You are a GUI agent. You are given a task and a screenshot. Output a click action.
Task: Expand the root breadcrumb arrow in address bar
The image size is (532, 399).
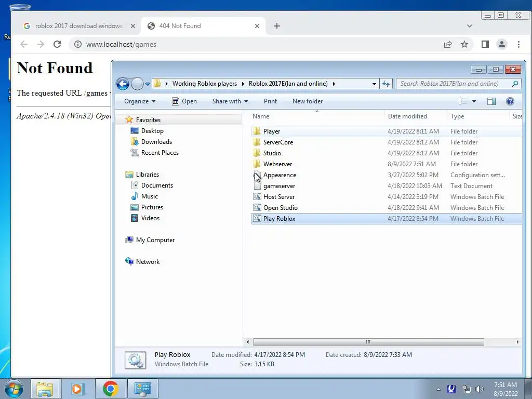coord(167,84)
